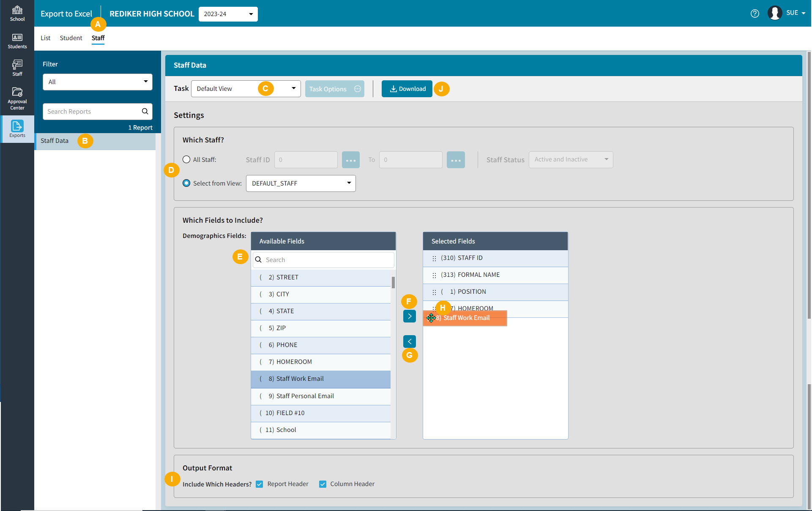Screen dimensions: 812x511
Task: Click the help question mark icon
Action: [755, 14]
